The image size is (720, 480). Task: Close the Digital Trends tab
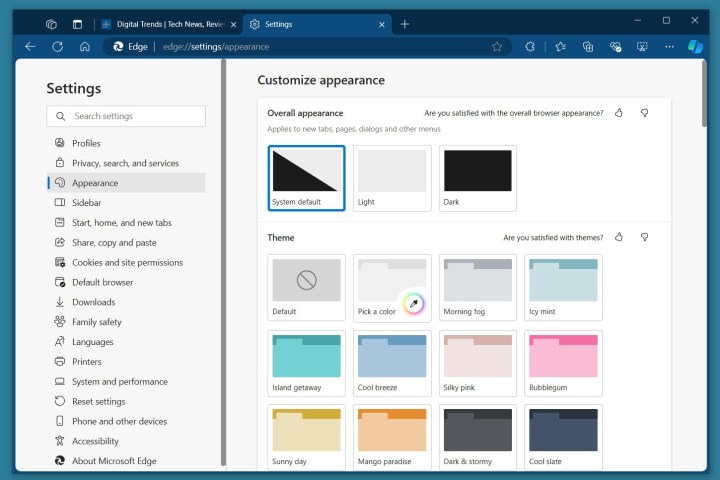(233, 24)
